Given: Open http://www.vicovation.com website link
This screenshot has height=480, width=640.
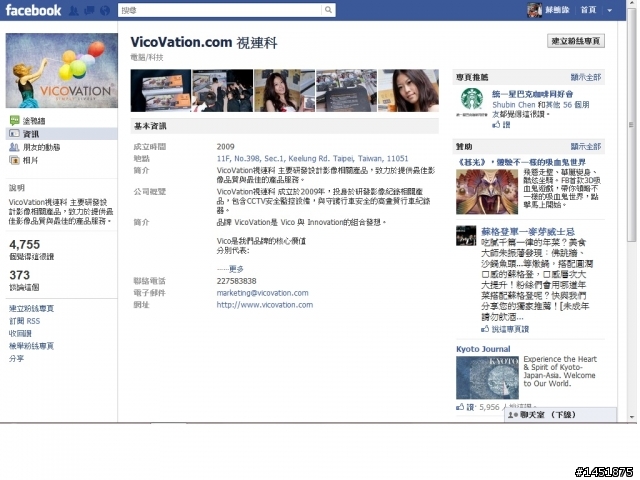Looking at the screenshot, I should pyautogui.click(x=264, y=304).
